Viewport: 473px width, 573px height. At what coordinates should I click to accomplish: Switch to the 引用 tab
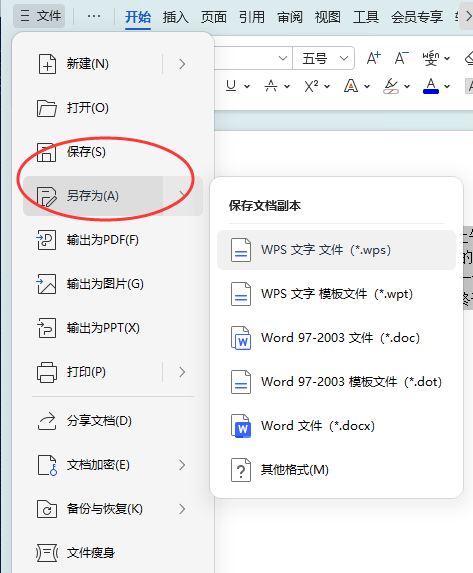[251, 17]
